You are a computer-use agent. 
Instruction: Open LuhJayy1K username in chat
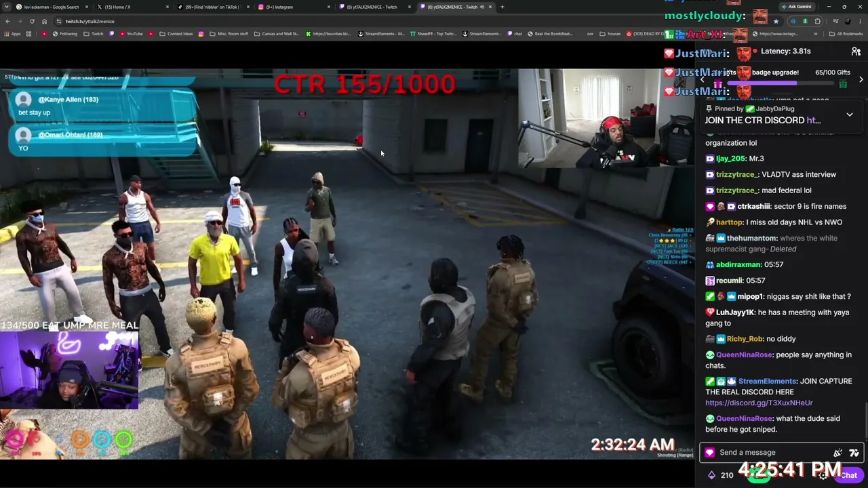click(735, 312)
